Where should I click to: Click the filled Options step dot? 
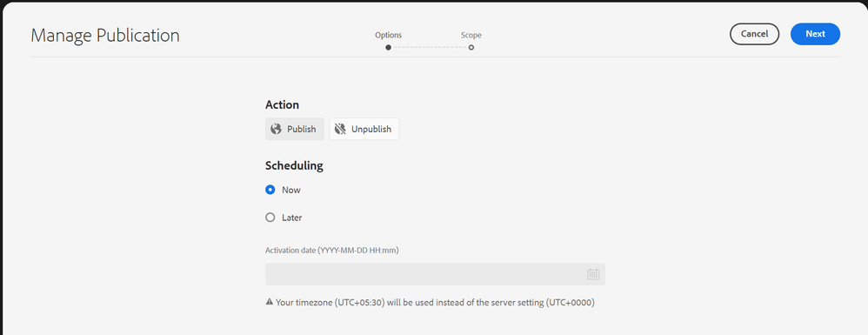389,48
